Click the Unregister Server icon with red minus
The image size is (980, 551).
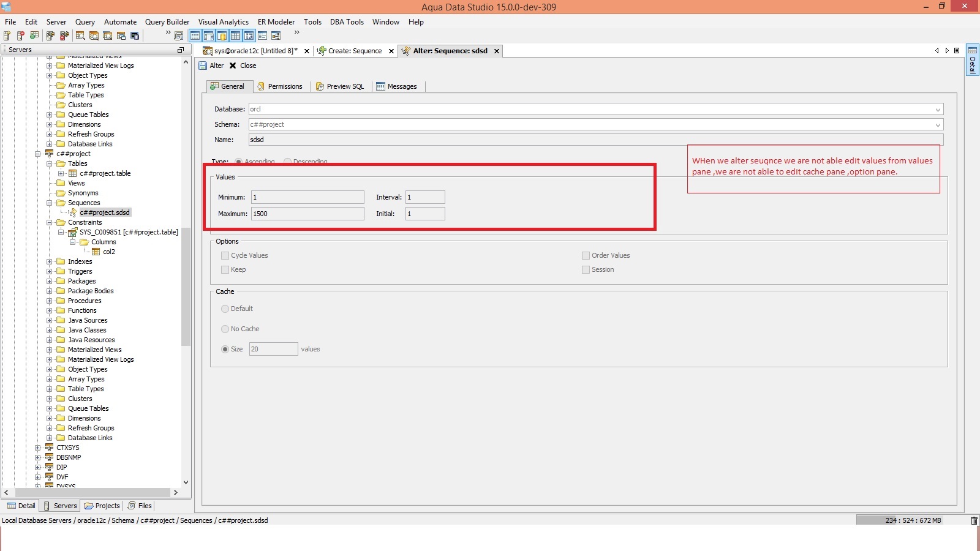pyautogui.click(x=20, y=36)
